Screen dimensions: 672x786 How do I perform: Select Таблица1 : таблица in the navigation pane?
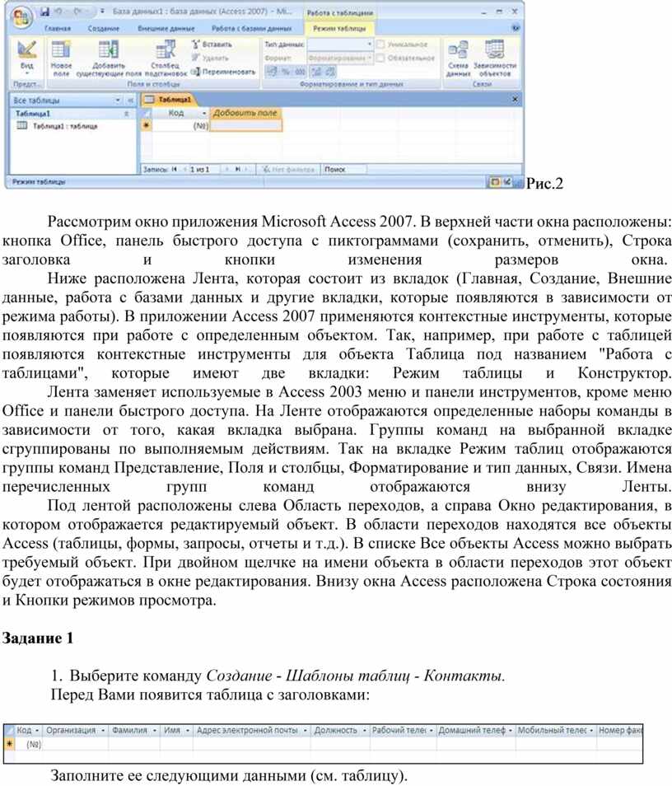click(58, 126)
